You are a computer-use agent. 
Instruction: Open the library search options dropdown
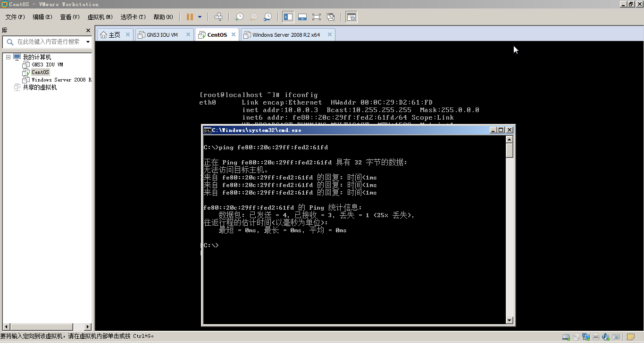coord(88,42)
